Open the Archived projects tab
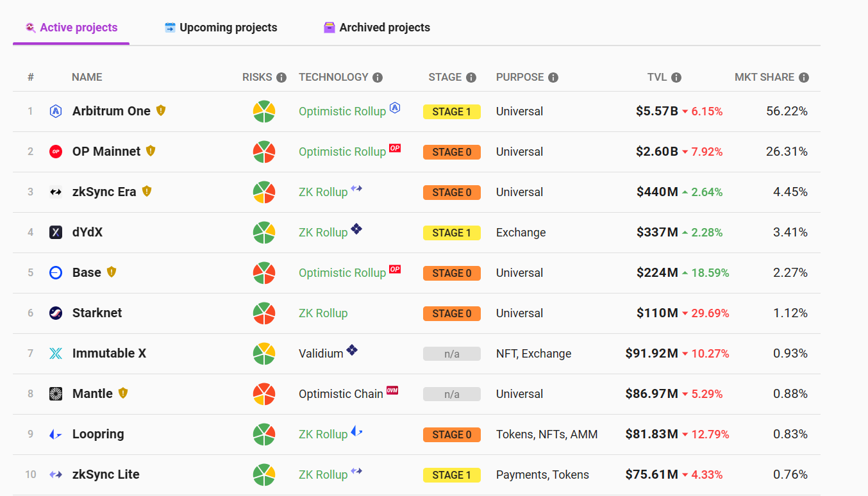Screen dimensions: 868x496 (x=377, y=28)
